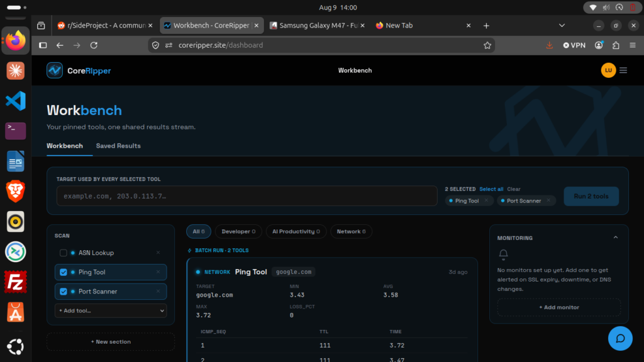Click the browser address bar

click(x=321, y=45)
